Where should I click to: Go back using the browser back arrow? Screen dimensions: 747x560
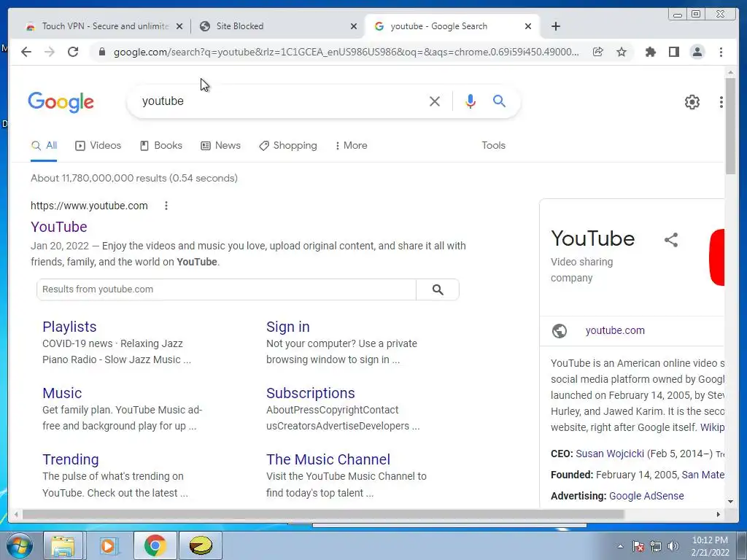[26, 52]
